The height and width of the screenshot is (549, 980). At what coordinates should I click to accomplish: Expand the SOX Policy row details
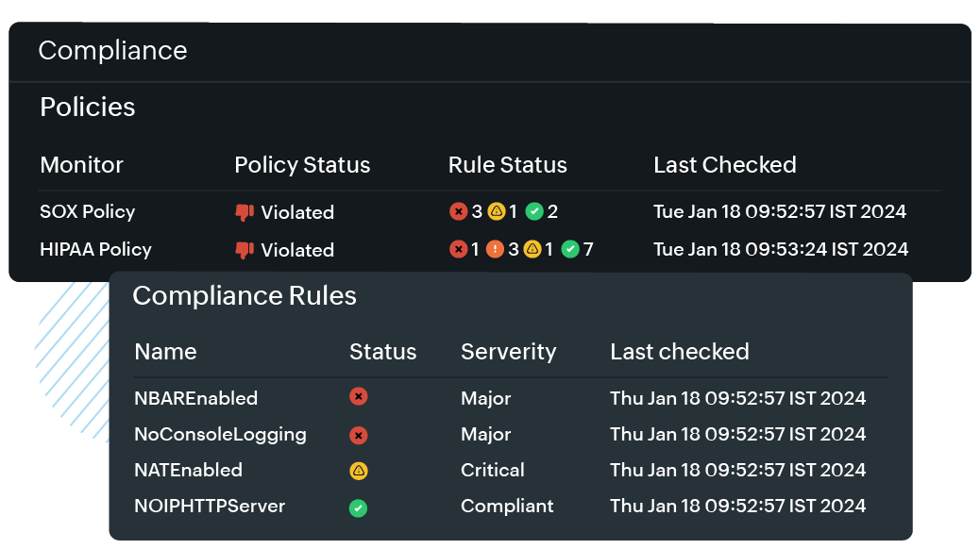88,211
